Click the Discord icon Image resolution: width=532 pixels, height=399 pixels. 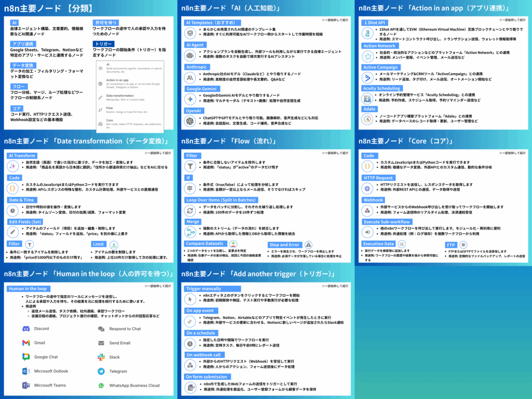(26, 329)
